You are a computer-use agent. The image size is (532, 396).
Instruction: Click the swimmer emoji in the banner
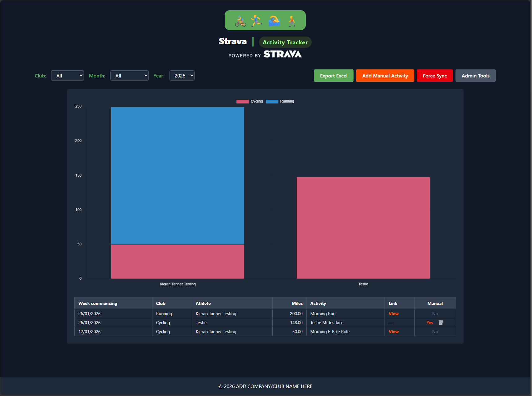point(274,21)
